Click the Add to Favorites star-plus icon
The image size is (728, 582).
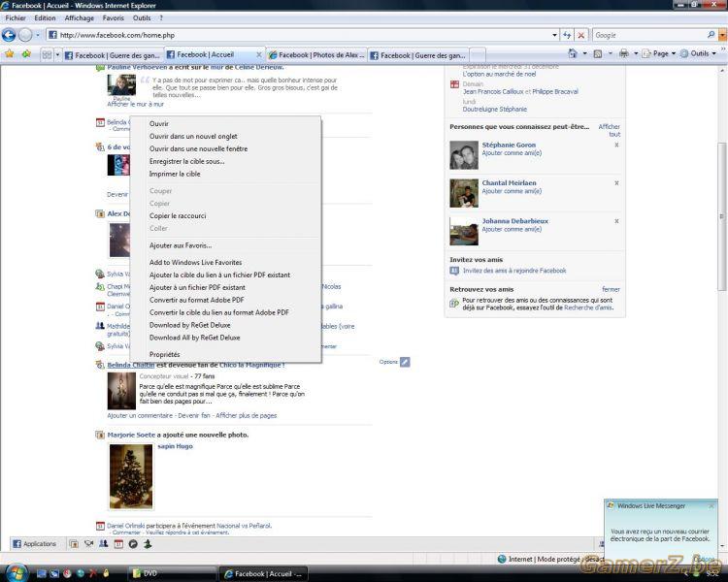[26, 54]
